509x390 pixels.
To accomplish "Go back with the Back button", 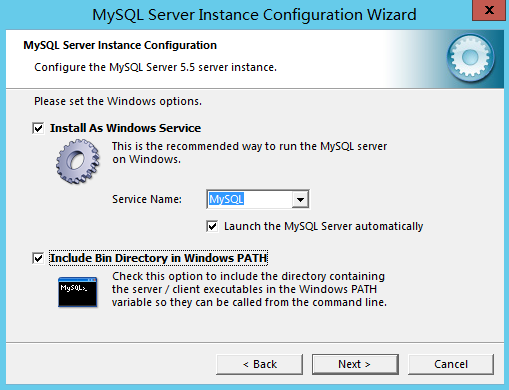I will 260,364.
